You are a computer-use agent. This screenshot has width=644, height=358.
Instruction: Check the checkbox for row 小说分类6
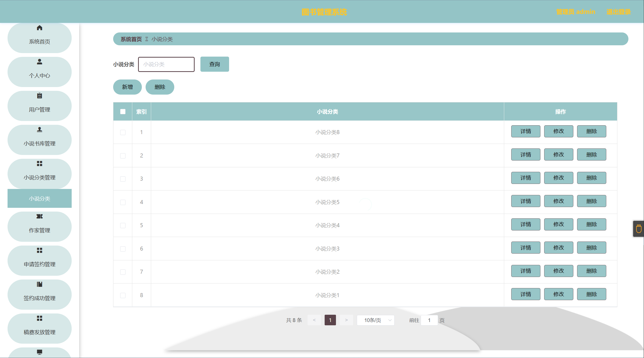pyautogui.click(x=123, y=179)
